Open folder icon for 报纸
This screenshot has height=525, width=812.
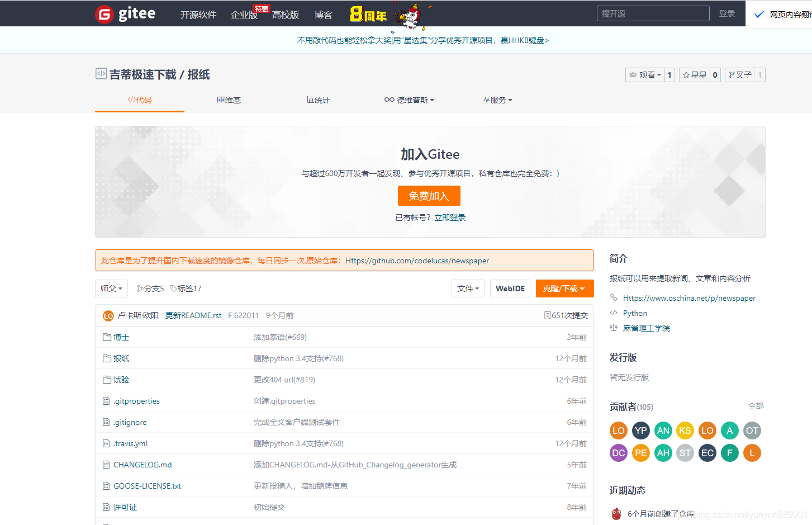click(x=107, y=358)
